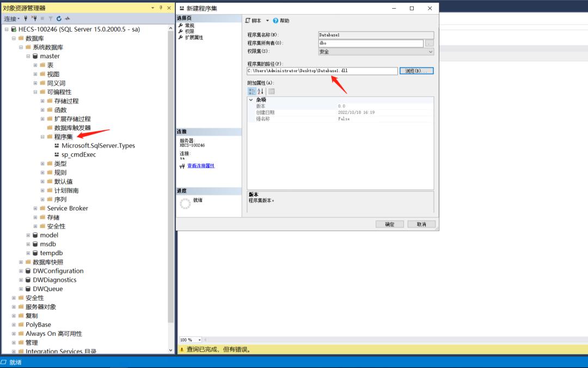Click the stop icon in Object Explorer toolbar
The height and width of the screenshot is (368, 588).
tap(43, 18)
